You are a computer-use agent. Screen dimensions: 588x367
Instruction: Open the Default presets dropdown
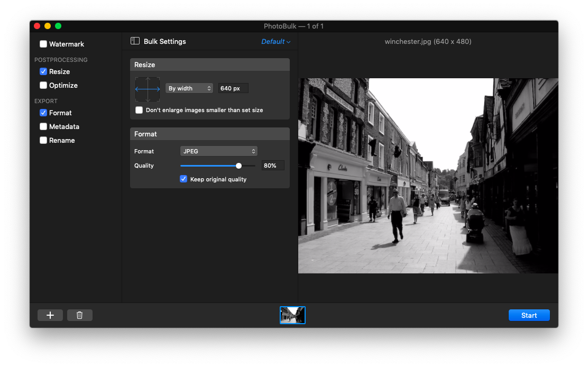coord(275,41)
